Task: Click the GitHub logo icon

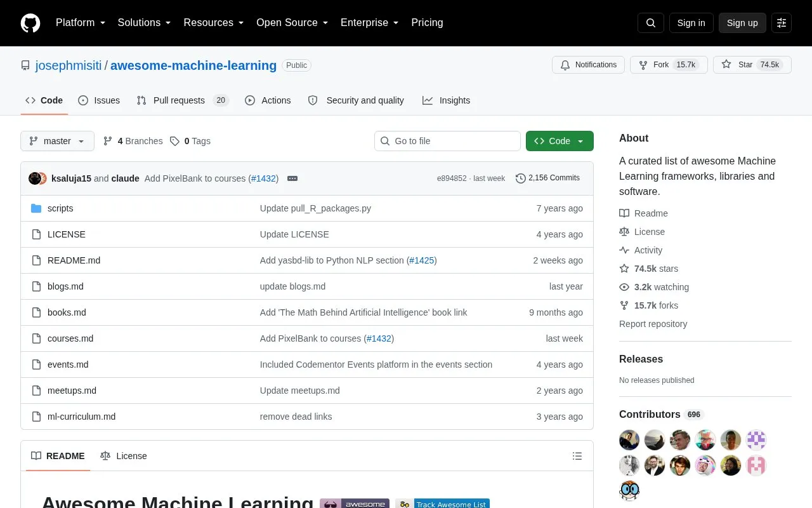Action: [x=30, y=23]
